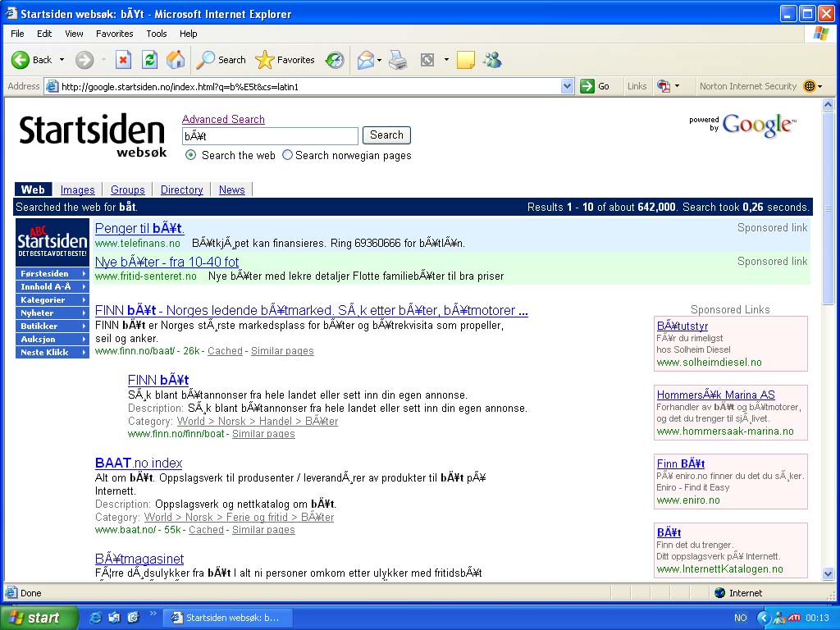
Task: Click the vertical scrollbar thumb
Action: [829, 208]
